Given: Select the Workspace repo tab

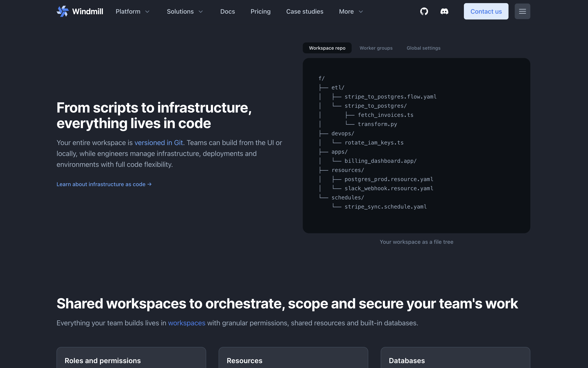Looking at the screenshot, I should tap(327, 48).
